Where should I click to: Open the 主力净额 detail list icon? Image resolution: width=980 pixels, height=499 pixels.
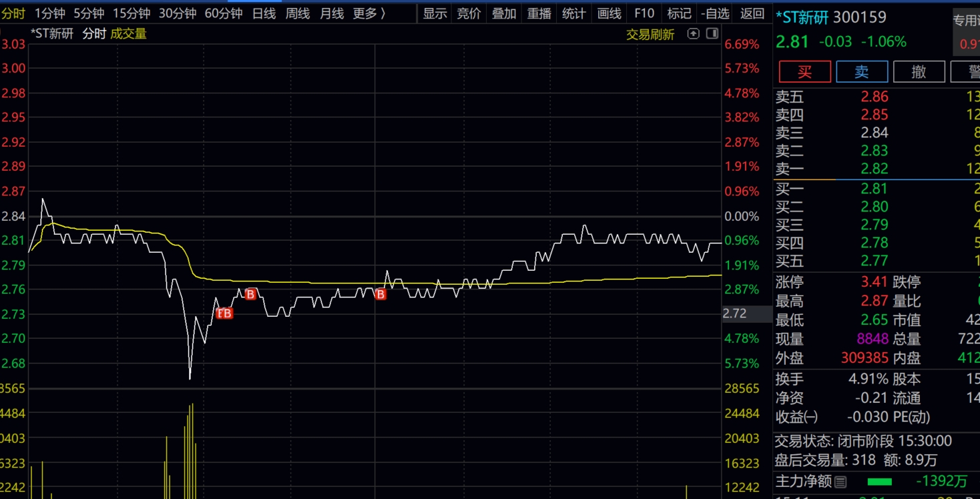click(x=840, y=481)
